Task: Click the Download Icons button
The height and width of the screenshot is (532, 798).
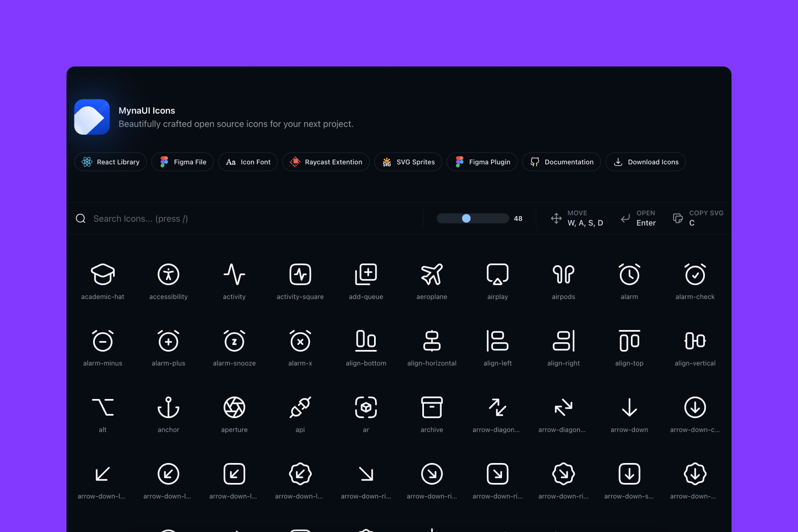Action: [x=645, y=162]
